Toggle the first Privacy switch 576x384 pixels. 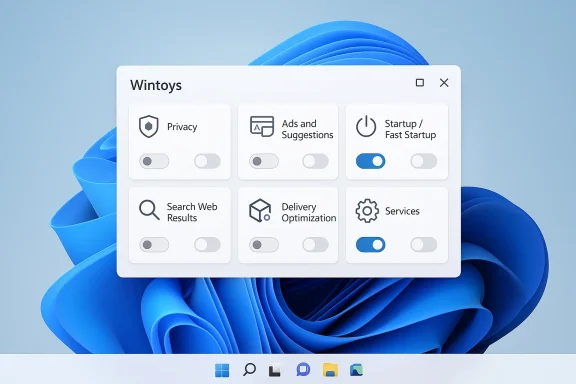[x=154, y=161]
